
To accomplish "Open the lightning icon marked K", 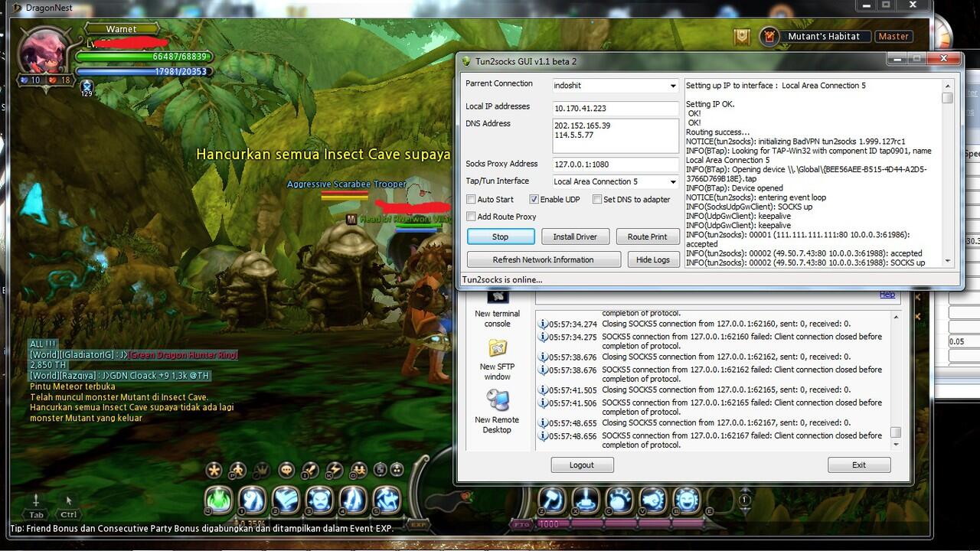I will pyautogui.click(x=335, y=470).
